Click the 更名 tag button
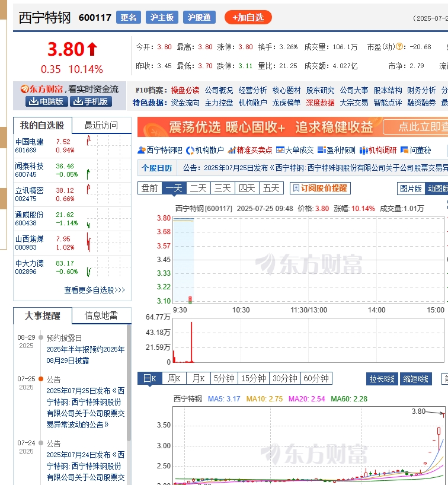The width and height of the screenshot is (448, 485). (129, 17)
